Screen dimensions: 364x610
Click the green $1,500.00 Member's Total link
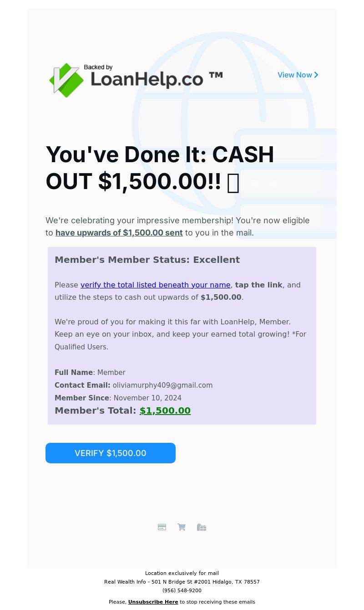pos(165,410)
